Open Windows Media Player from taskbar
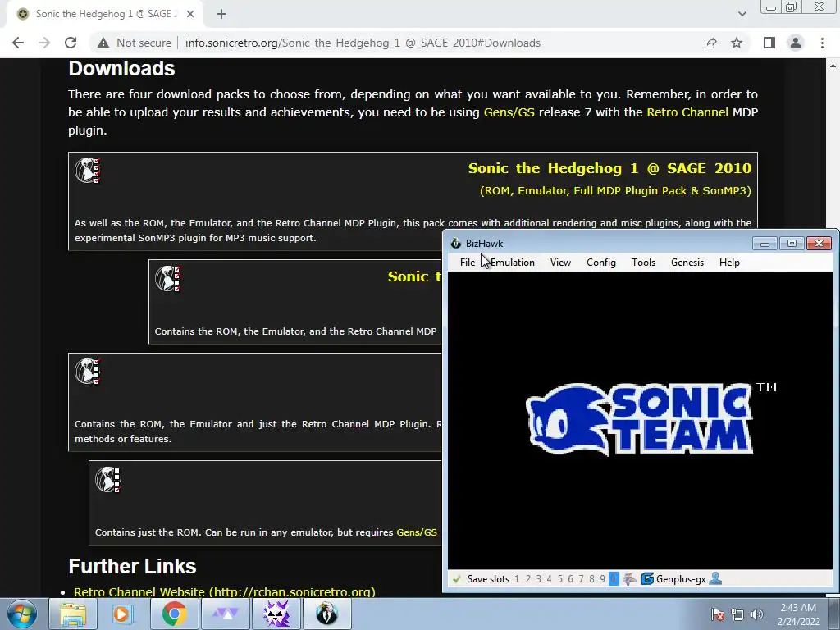The image size is (840, 630). 121,614
